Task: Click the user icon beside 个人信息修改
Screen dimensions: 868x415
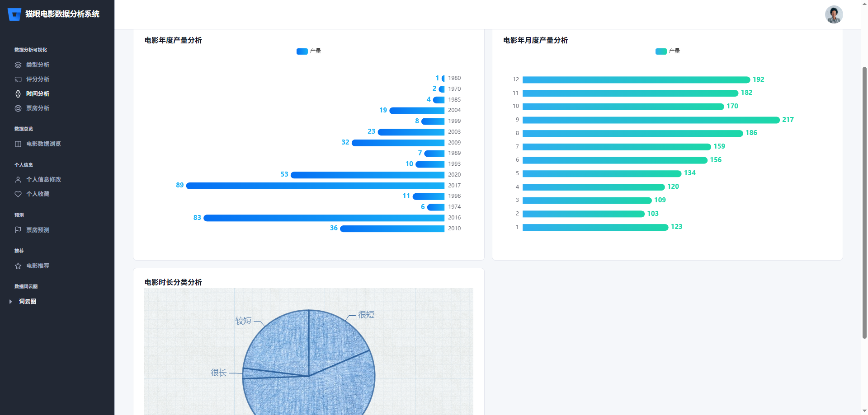Action: pyautogui.click(x=18, y=180)
